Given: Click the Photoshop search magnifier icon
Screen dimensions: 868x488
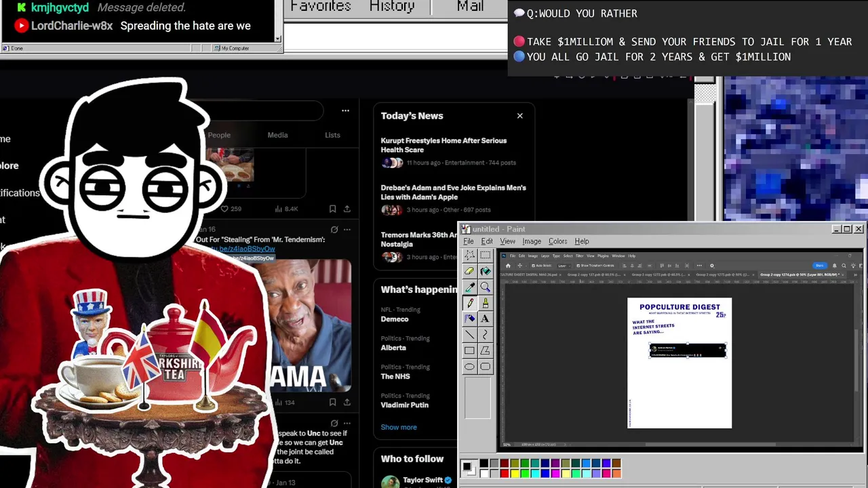Looking at the screenshot, I should click(x=844, y=266).
